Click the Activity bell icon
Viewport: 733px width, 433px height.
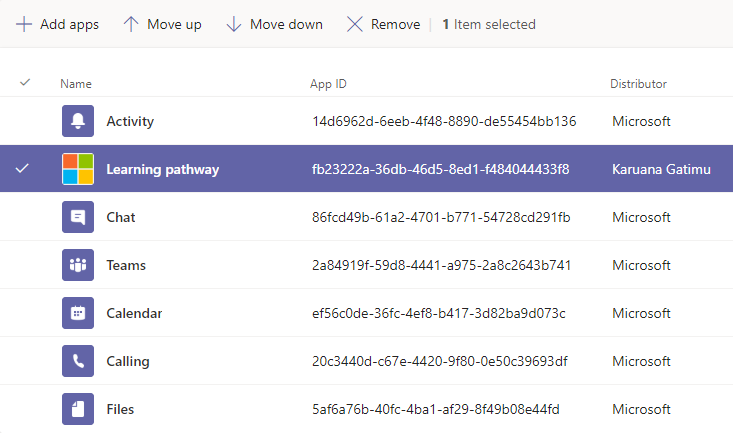[x=78, y=121]
